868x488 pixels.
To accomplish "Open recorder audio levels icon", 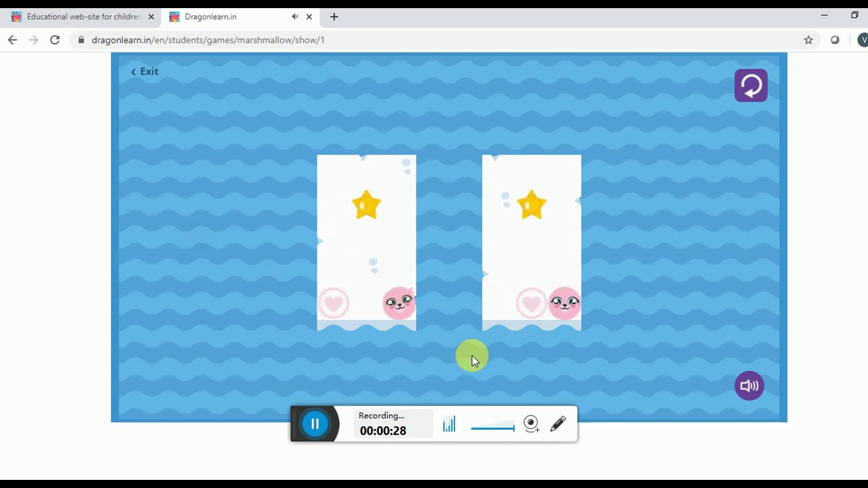I will point(449,424).
